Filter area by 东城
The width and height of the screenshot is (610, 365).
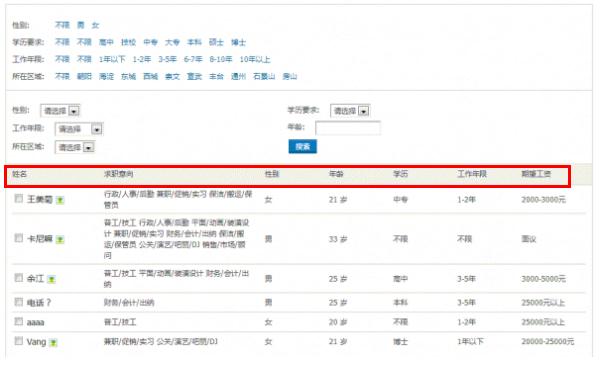(x=128, y=76)
